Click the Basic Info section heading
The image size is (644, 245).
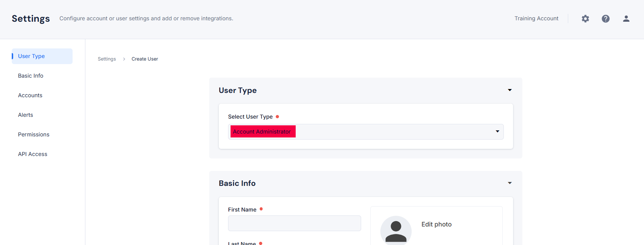click(x=237, y=183)
